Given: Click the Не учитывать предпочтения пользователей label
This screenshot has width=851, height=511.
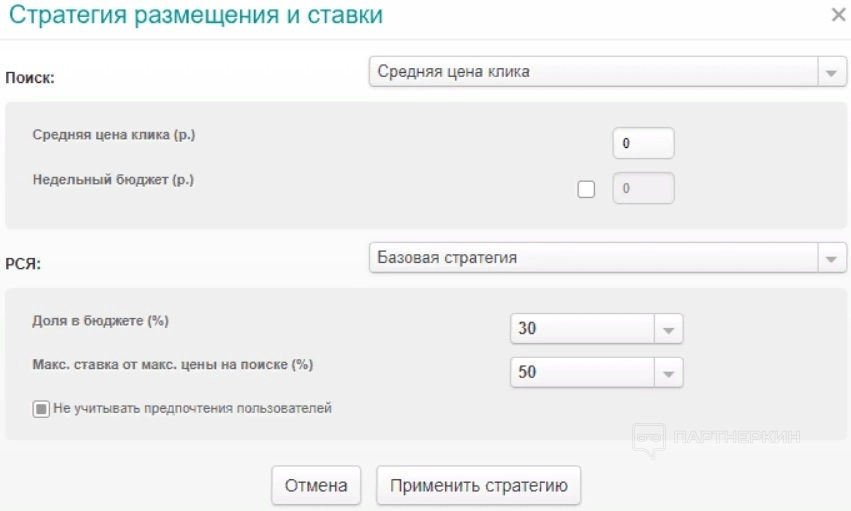Looking at the screenshot, I should pyautogui.click(x=193, y=408).
